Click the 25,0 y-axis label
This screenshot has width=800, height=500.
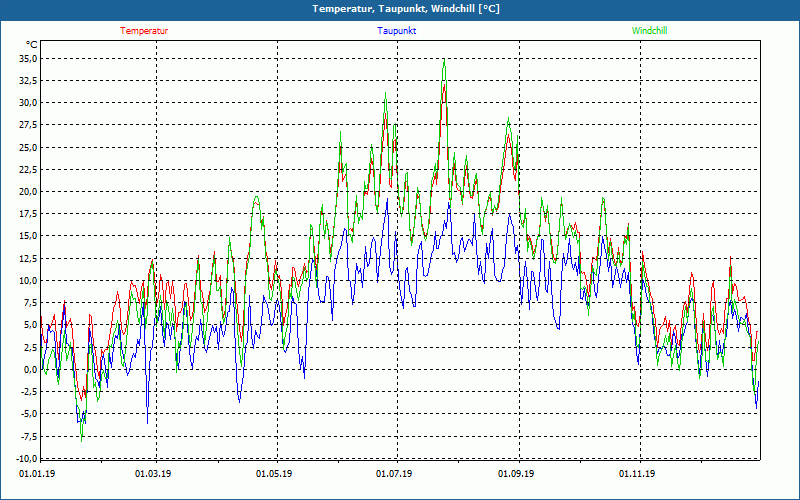[27, 147]
